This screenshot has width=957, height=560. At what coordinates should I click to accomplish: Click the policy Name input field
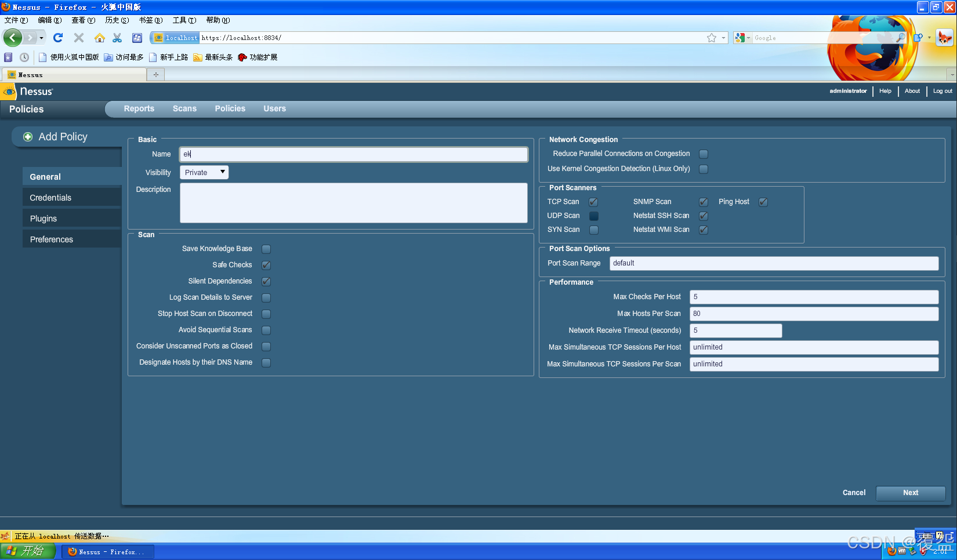(354, 154)
